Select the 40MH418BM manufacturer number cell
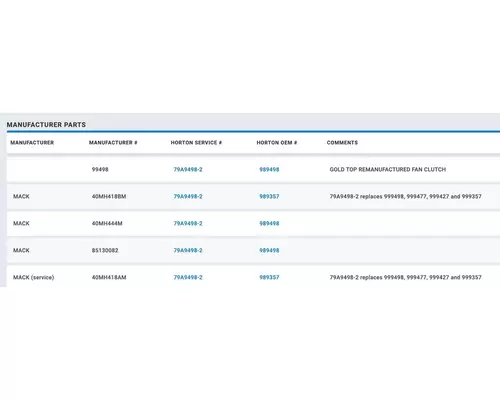Screen dimensions: 500x400 (x=109, y=196)
